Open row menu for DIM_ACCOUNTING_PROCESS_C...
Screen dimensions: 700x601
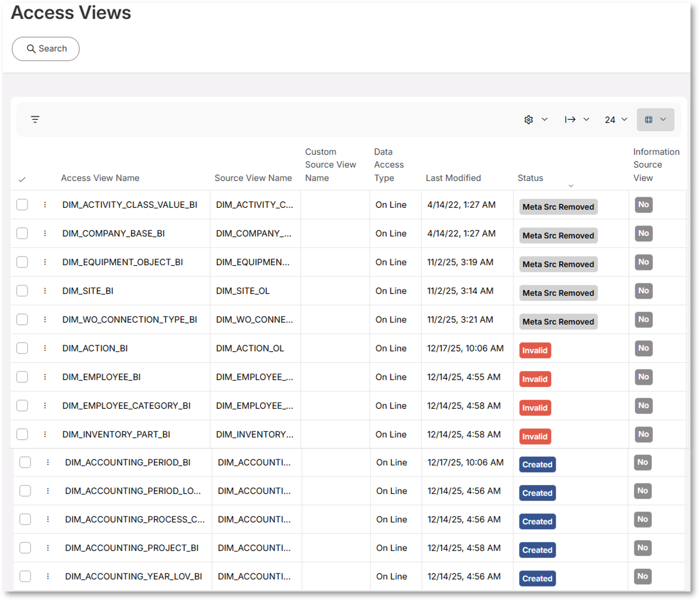pyautogui.click(x=48, y=519)
